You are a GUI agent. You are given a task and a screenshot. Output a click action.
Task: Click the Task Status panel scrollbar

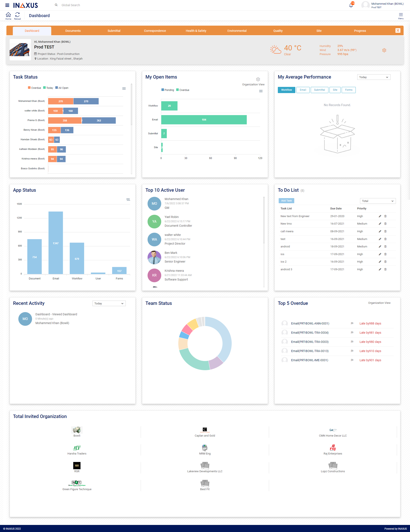(132, 105)
